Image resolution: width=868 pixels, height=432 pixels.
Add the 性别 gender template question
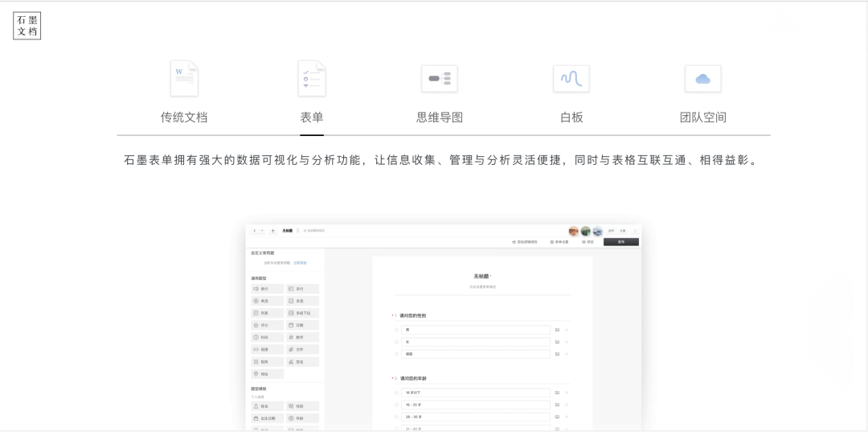point(302,406)
